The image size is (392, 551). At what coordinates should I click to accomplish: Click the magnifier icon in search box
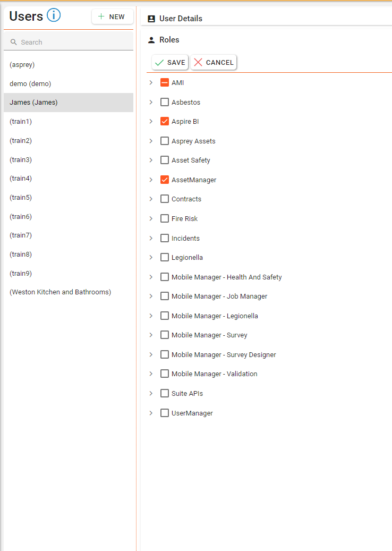(x=14, y=42)
